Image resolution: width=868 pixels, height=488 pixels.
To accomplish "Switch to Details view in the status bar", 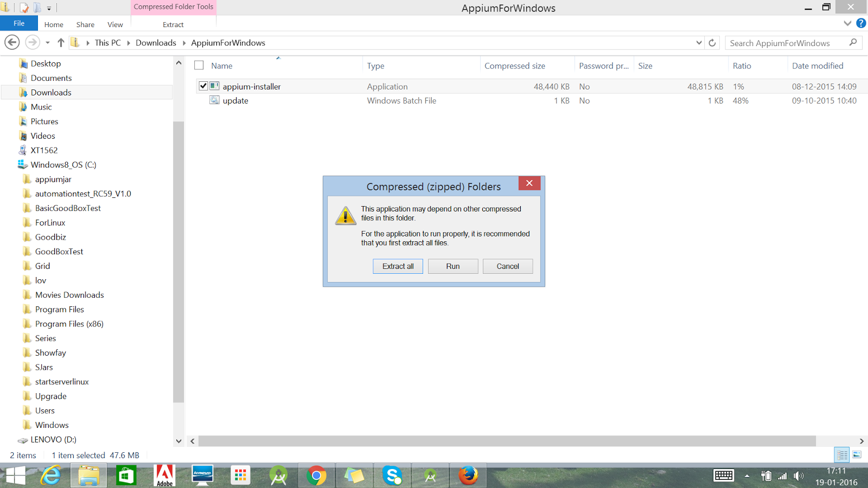I will click(x=842, y=455).
